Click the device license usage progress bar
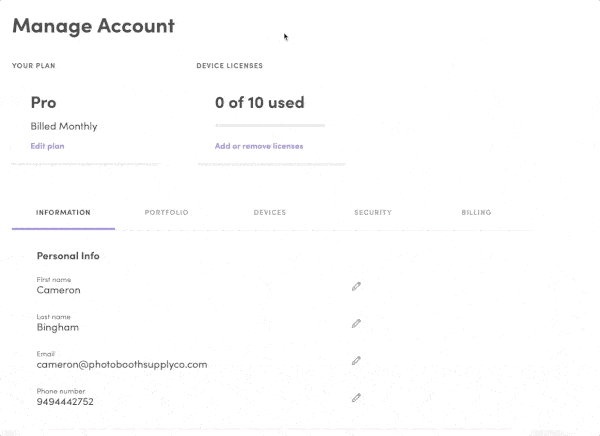The width and height of the screenshot is (600, 436). 270,125
